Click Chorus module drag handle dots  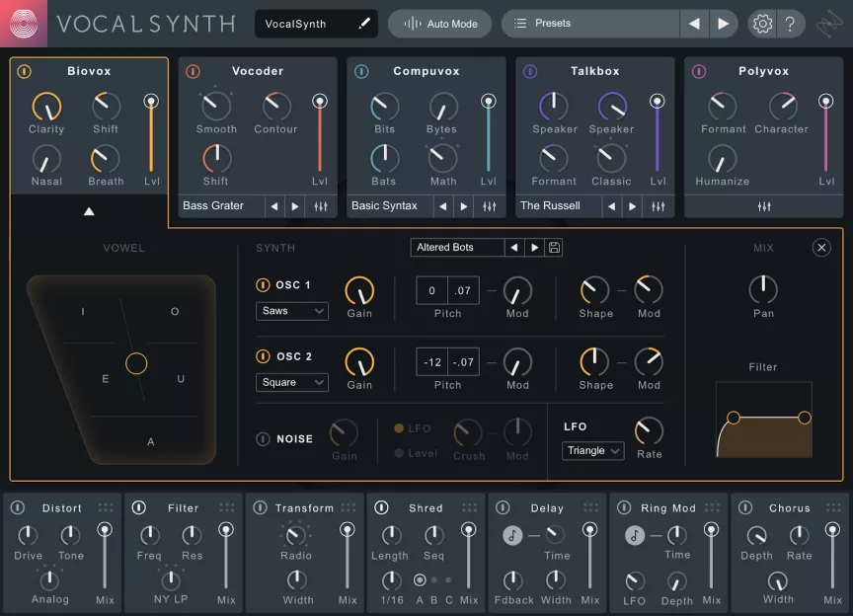(833, 507)
